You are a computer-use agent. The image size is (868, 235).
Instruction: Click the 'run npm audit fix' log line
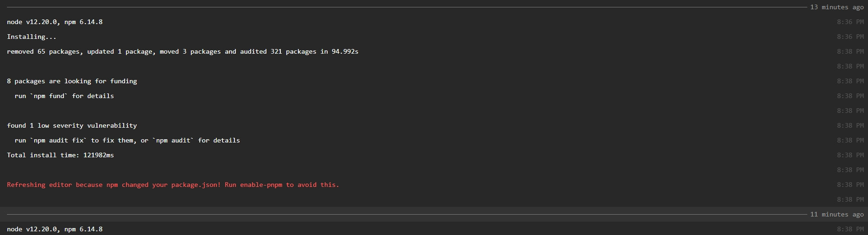click(x=127, y=140)
